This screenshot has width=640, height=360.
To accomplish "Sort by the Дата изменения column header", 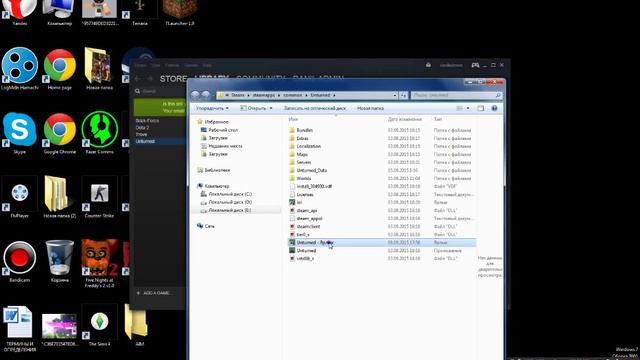I will [404, 119].
